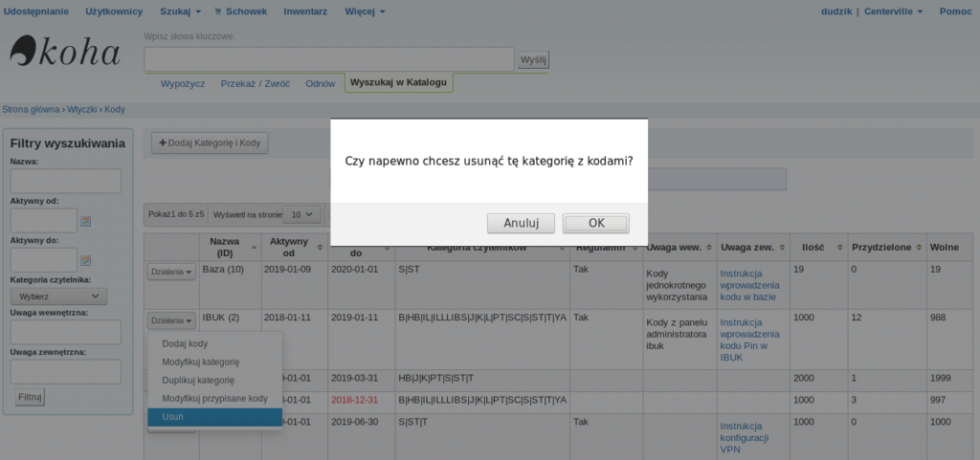Focus the Nazwa filter input field
This screenshot has height=460, width=980.
[65, 181]
